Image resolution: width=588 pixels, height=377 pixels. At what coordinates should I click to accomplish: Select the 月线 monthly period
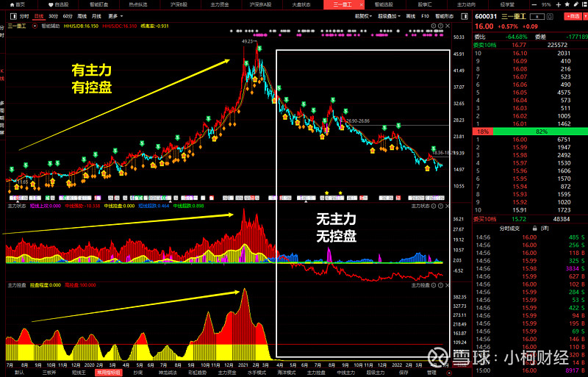[96, 16]
